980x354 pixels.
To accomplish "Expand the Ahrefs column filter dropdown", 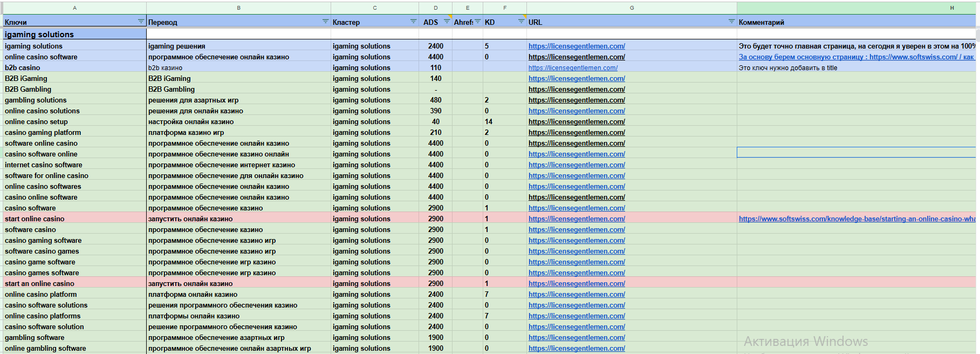I will click(477, 22).
